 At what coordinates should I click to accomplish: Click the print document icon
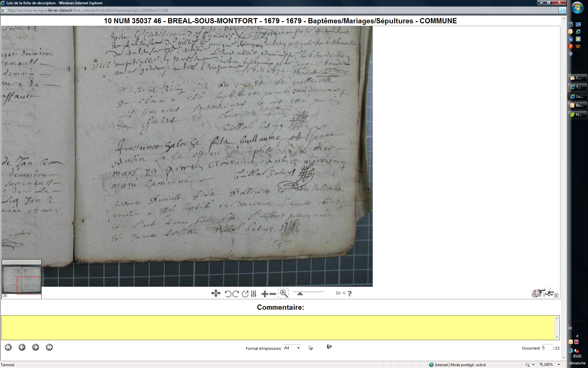pos(311,347)
